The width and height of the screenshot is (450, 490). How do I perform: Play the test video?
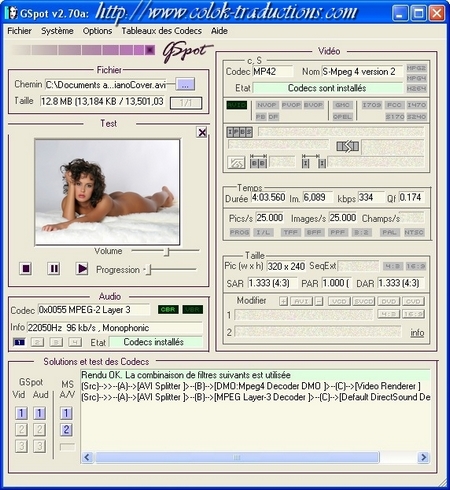82,268
